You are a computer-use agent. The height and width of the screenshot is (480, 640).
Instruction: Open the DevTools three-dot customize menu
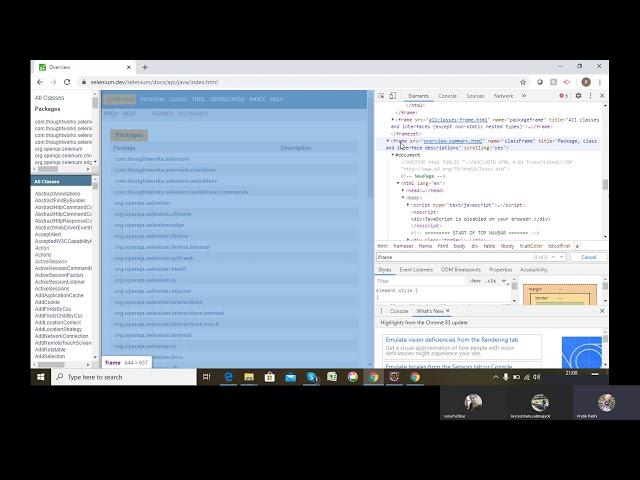[590, 96]
